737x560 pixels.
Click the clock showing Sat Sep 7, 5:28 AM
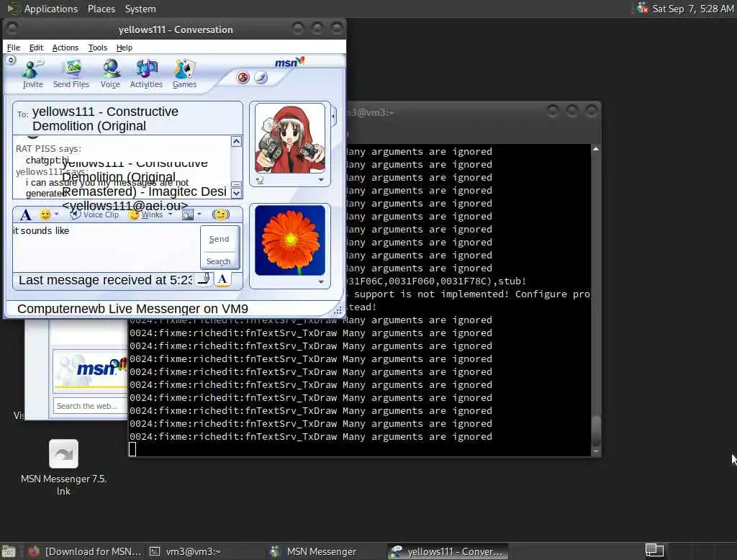[693, 9]
